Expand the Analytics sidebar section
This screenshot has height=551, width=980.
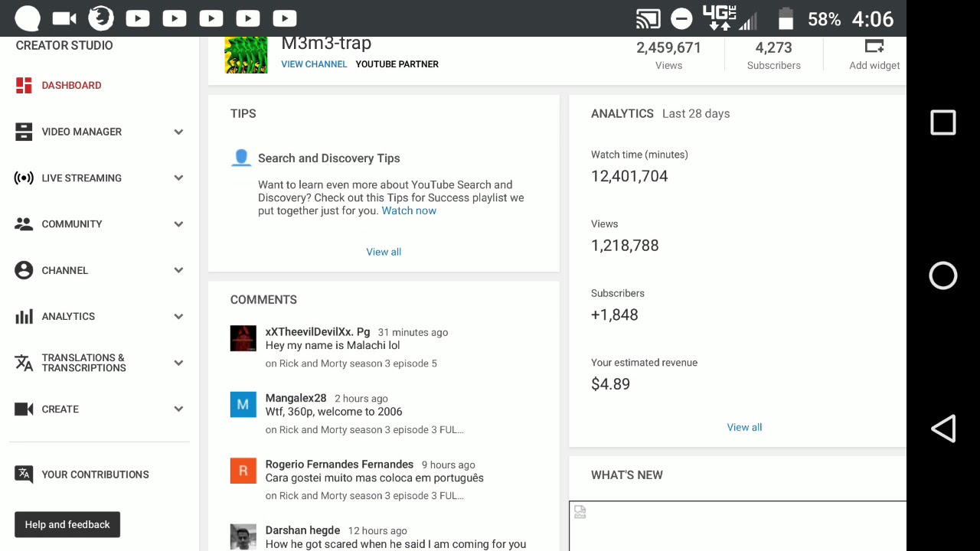[x=178, y=316]
